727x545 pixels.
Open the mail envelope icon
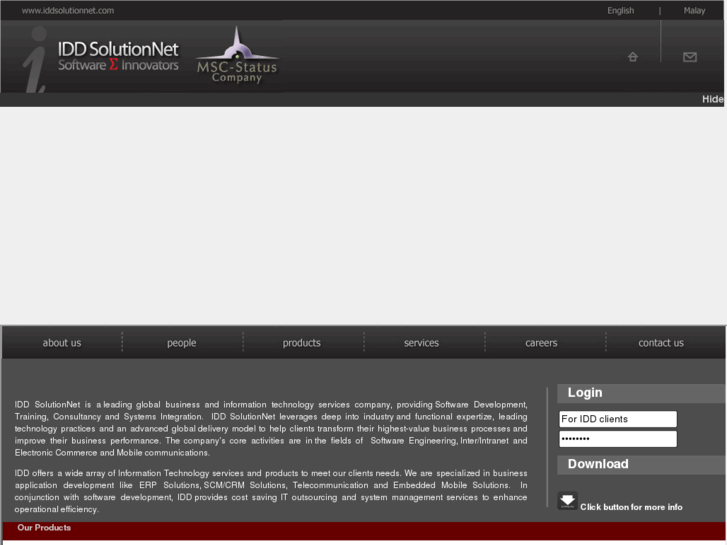689,57
